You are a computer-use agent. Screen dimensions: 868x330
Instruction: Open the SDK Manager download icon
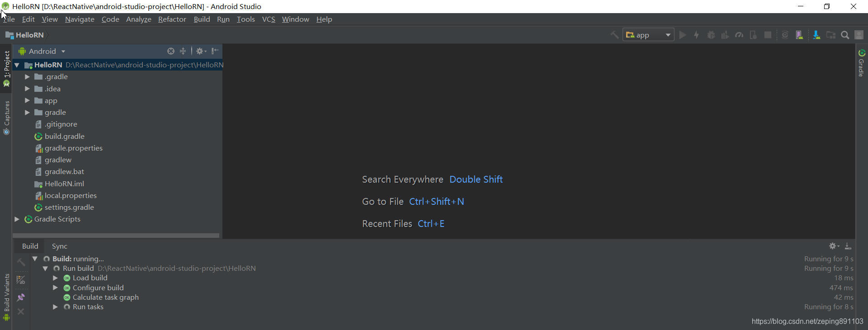[816, 35]
